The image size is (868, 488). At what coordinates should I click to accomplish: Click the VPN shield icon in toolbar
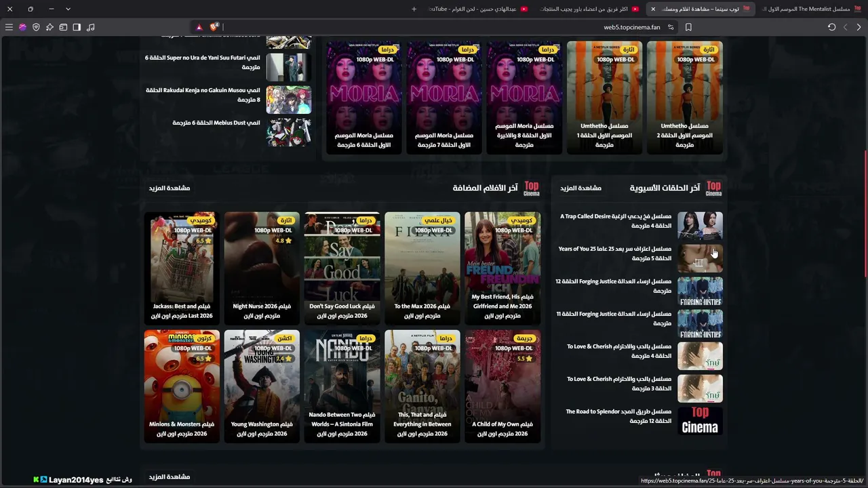tap(36, 27)
